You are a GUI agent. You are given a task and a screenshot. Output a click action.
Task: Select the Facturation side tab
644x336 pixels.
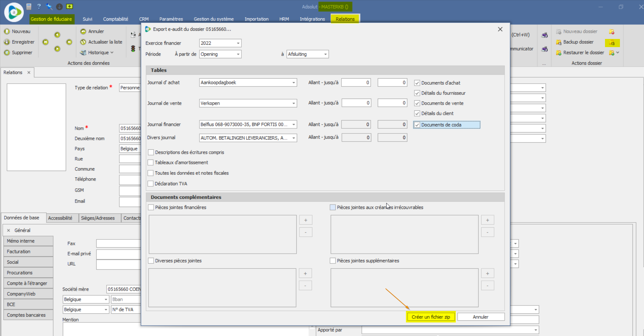click(28, 252)
